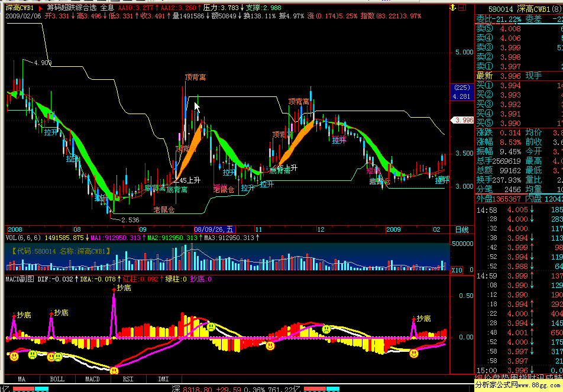
Task: Click the green face near the first MACD peak
Action: pyautogui.click(x=211, y=326)
